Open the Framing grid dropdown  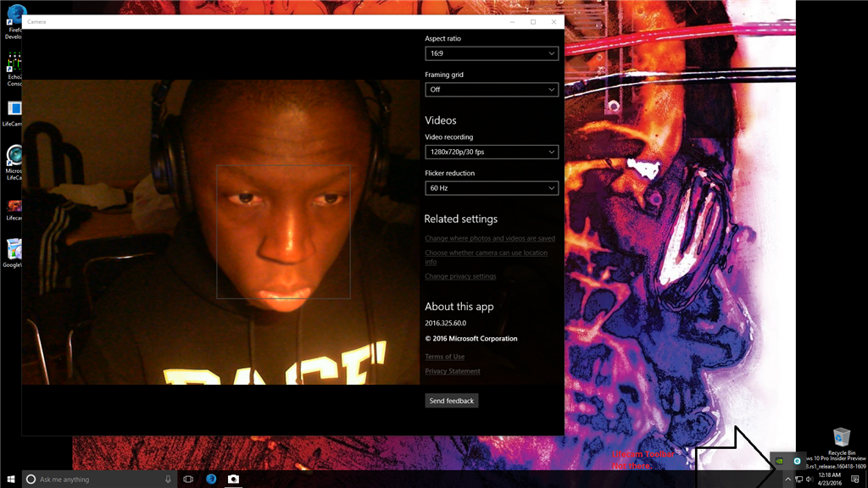[x=492, y=90]
